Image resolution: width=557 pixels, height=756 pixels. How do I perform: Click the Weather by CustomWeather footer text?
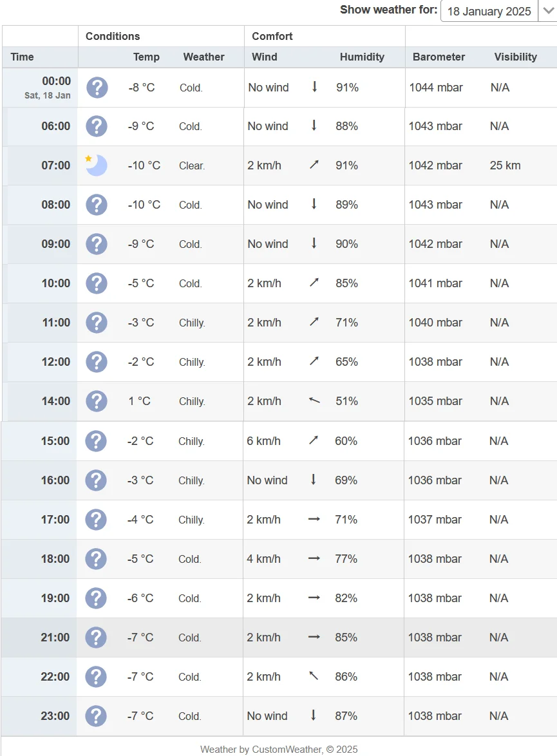click(x=279, y=749)
